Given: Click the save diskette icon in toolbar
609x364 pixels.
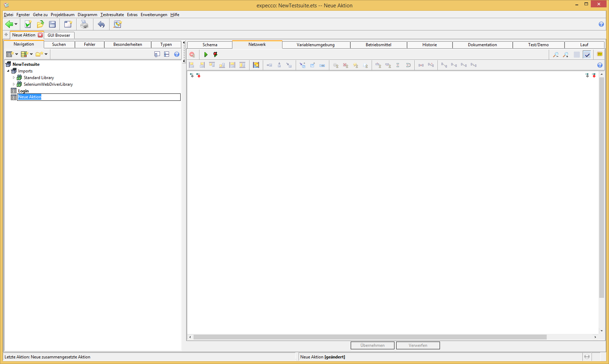Looking at the screenshot, I should coord(52,24).
